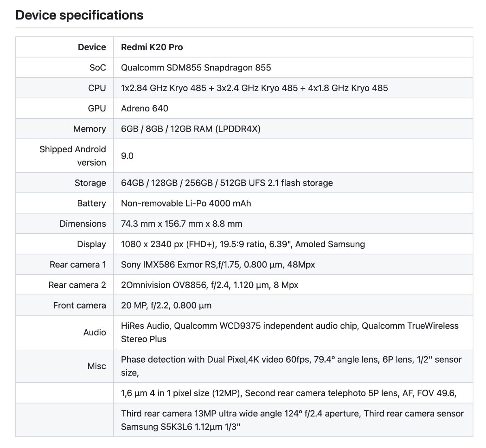Click the "Shipped Android version" label
Screen dimensions: 486x448
pyautogui.click(x=73, y=156)
